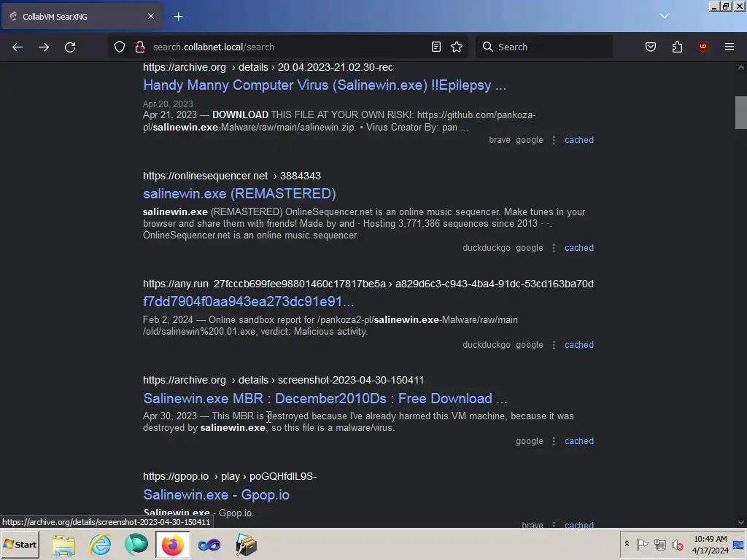The image size is (747, 560).
Task: Open the Extensions puzzle icon
Action: [677, 47]
